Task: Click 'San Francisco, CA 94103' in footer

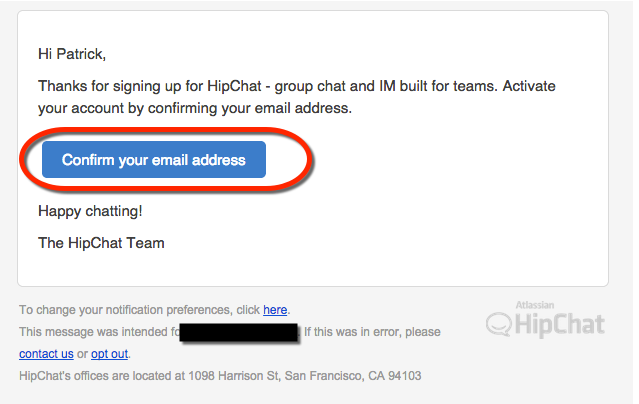Action: [353, 375]
